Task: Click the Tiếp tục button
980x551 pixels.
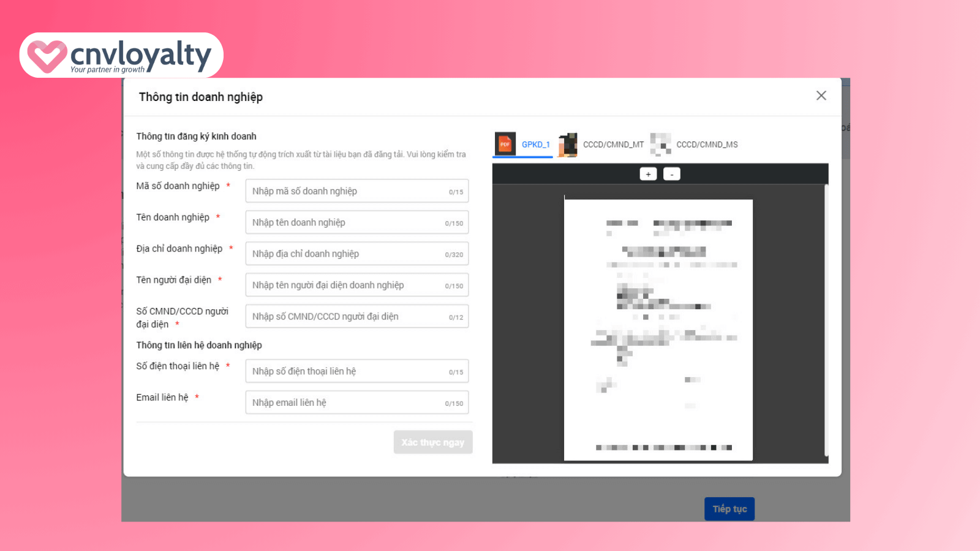Action: click(729, 509)
